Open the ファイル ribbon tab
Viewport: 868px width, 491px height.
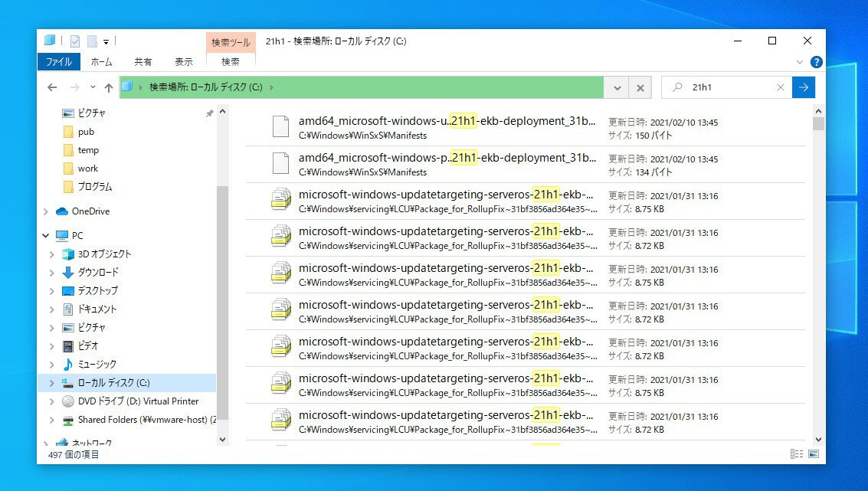(x=59, y=61)
